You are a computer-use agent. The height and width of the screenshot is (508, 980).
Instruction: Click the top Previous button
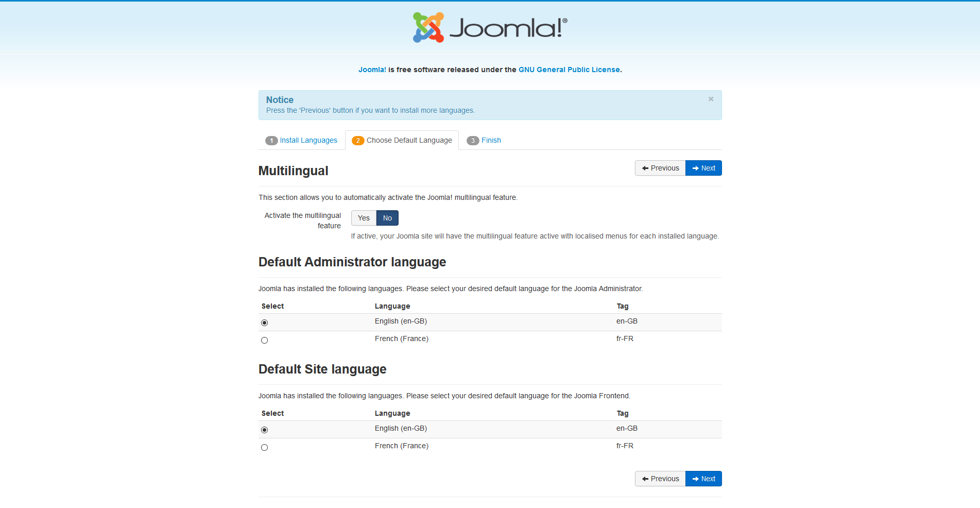pos(660,168)
